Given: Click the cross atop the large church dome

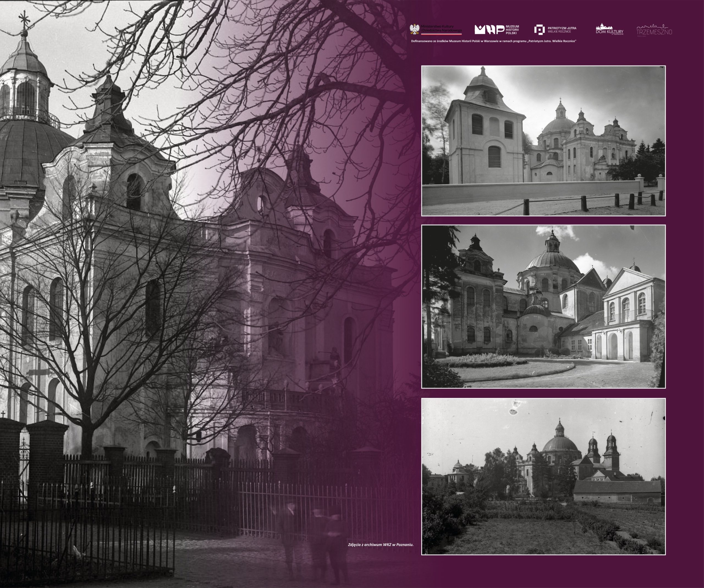Looking at the screenshot, I should point(24,18).
